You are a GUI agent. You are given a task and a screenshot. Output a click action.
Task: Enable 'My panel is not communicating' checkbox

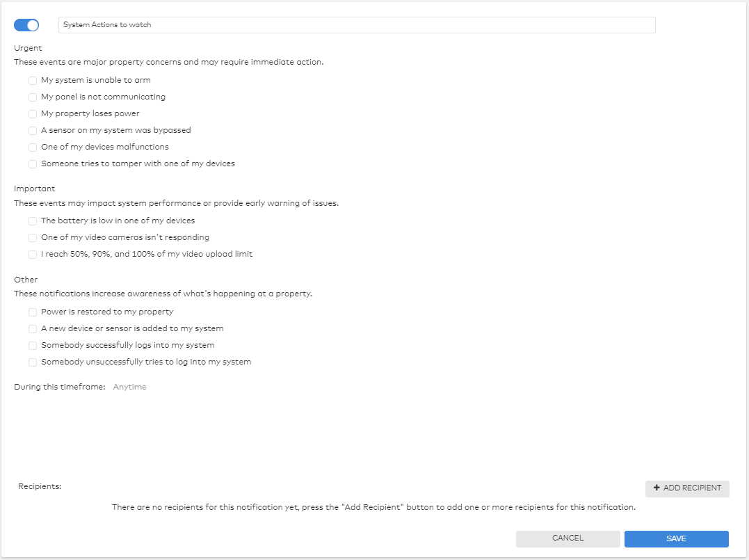pos(33,97)
